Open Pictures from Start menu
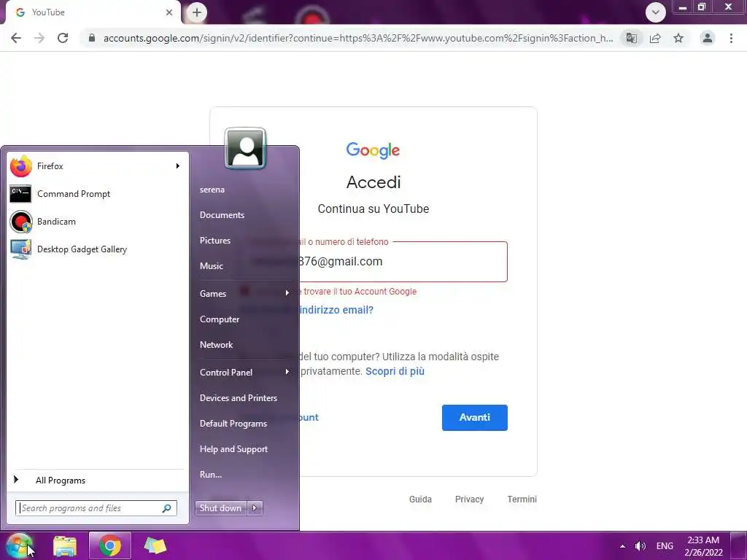 tap(215, 241)
